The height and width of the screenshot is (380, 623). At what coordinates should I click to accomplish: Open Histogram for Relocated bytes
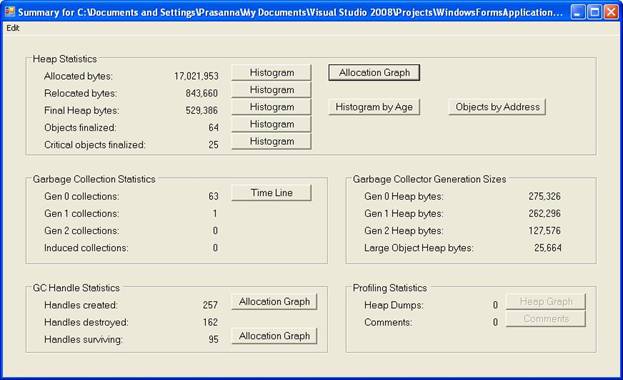coord(272,90)
